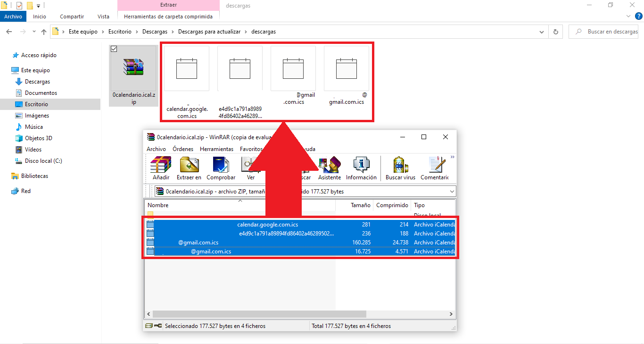Open recent locations dropdown arrow
The height and width of the screenshot is (344, 644).
pyautogui.click(x=34, y=32)
